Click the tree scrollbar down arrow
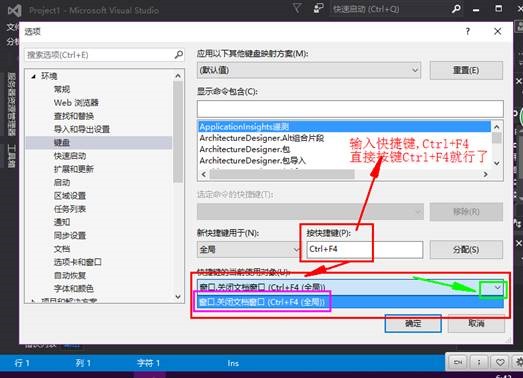Viewport: 523px width, 378px height. pos(178,296)
